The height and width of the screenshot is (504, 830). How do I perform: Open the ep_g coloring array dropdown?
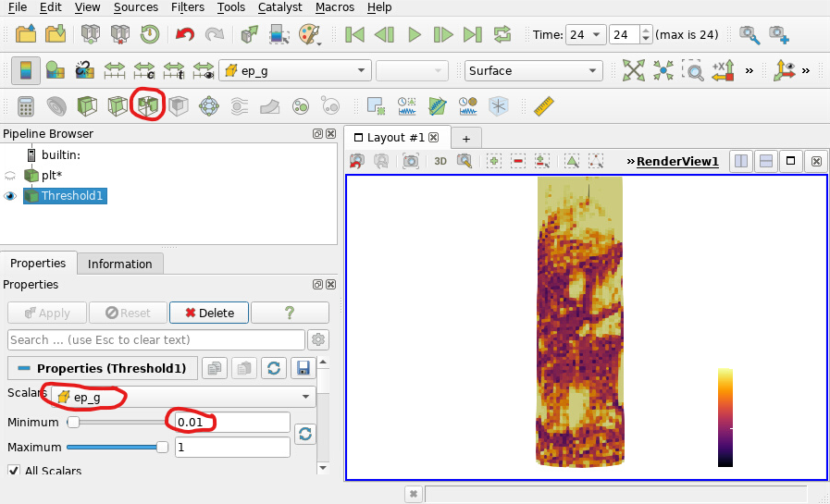(294, 70)
